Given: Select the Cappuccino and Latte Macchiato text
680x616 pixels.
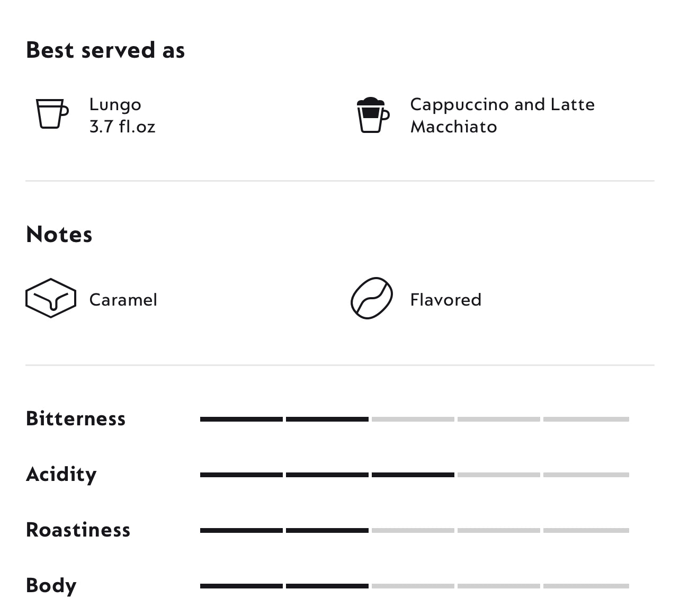Looking at the screenshot, I should [502, 115].
